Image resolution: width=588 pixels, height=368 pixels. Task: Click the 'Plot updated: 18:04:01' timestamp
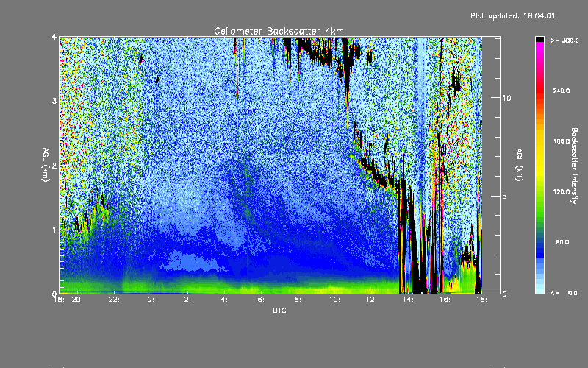point(512,15)
